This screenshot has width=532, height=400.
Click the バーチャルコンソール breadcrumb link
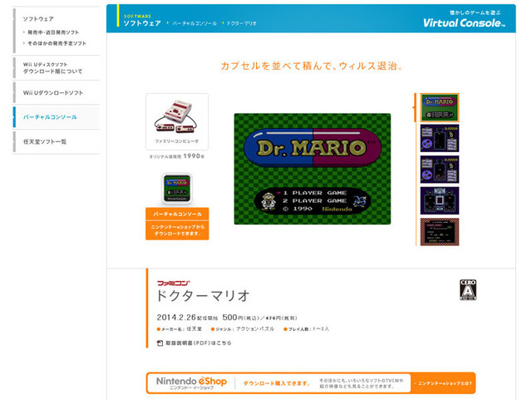coord(194,23)
